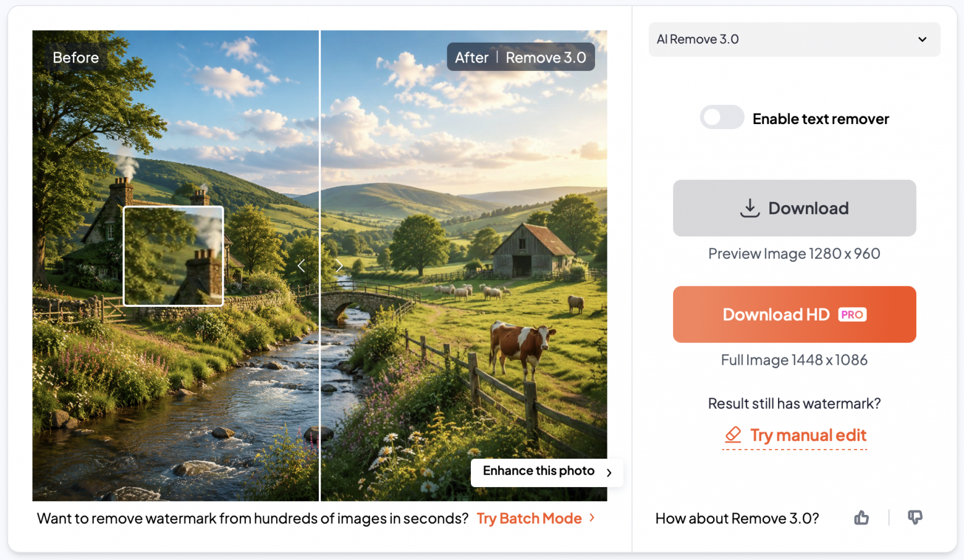Click the eraser icon beside Try manual edit
The image size is (964, 560).
(x=733, y=435)
